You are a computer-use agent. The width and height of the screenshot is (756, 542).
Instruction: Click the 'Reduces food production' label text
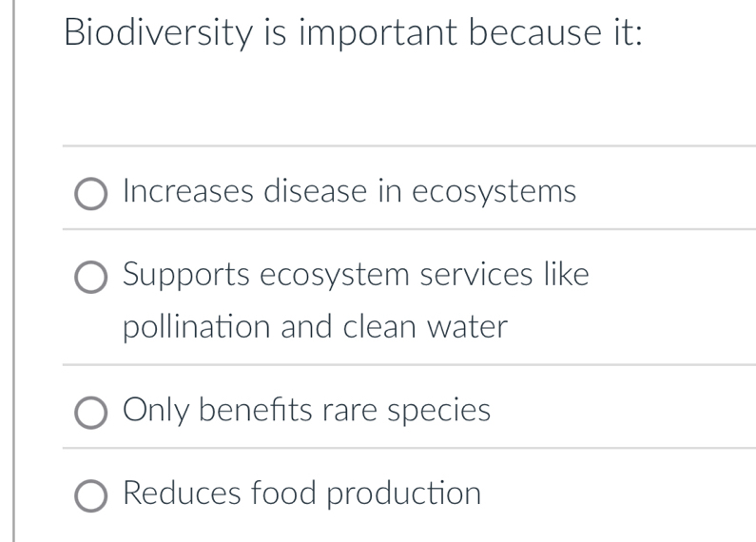pos(302,494)
